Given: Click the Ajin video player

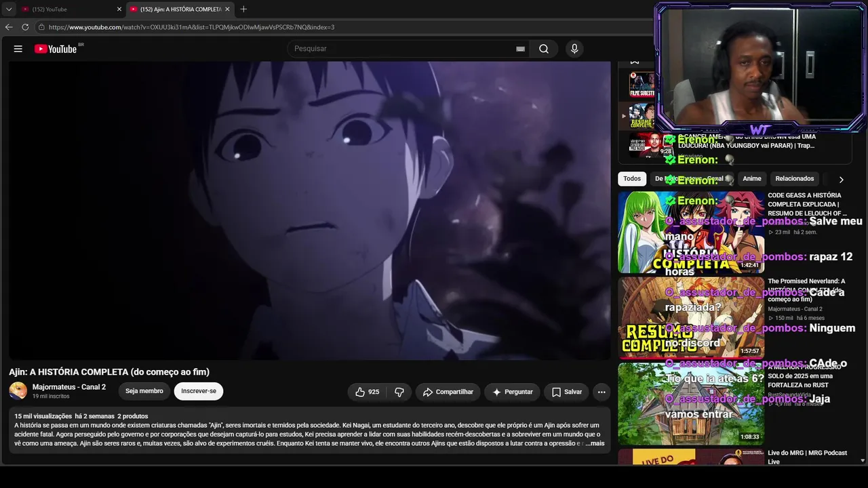Looking at the screenshot, I should click(x=310, y=210).
